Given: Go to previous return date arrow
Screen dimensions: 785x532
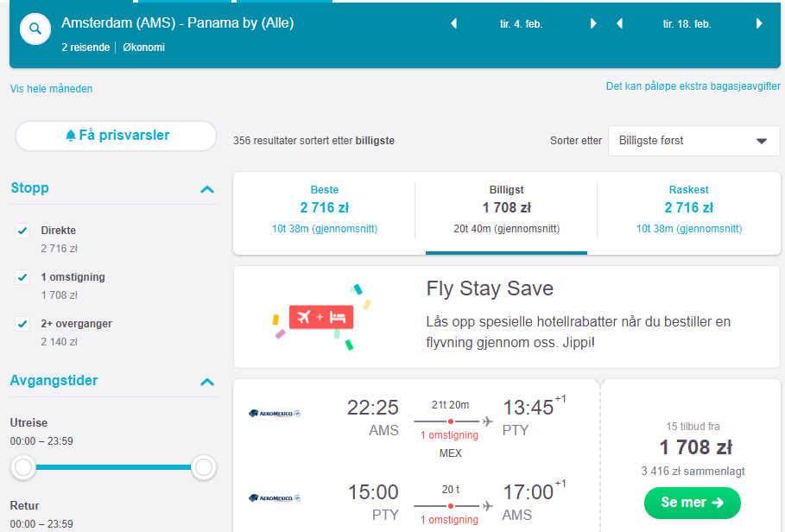Looking at the screenshot, I should (619, 23).
